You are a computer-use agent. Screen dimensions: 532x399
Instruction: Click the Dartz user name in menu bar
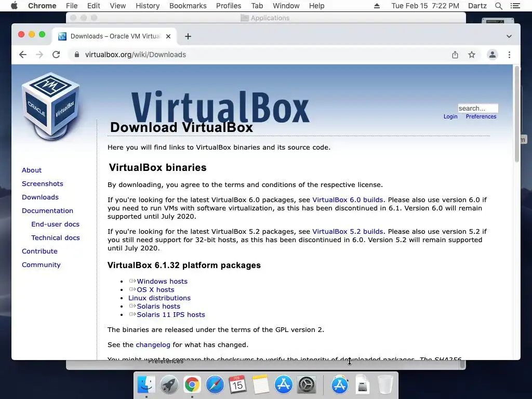[x=477, y=6]
